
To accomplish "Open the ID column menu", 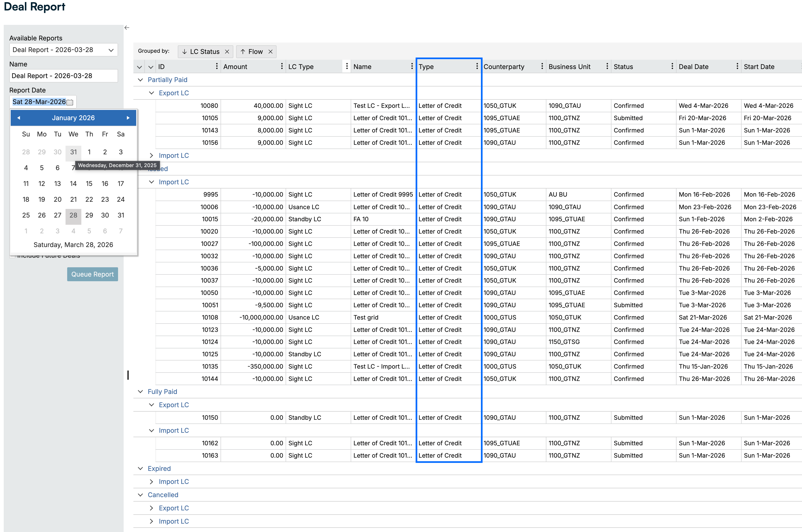I will (216, 66).
